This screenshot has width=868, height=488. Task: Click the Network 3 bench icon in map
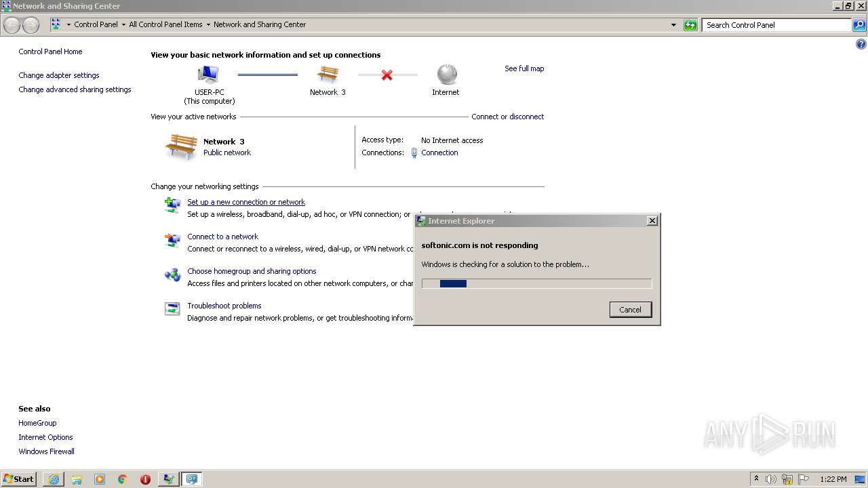(328, 75)
